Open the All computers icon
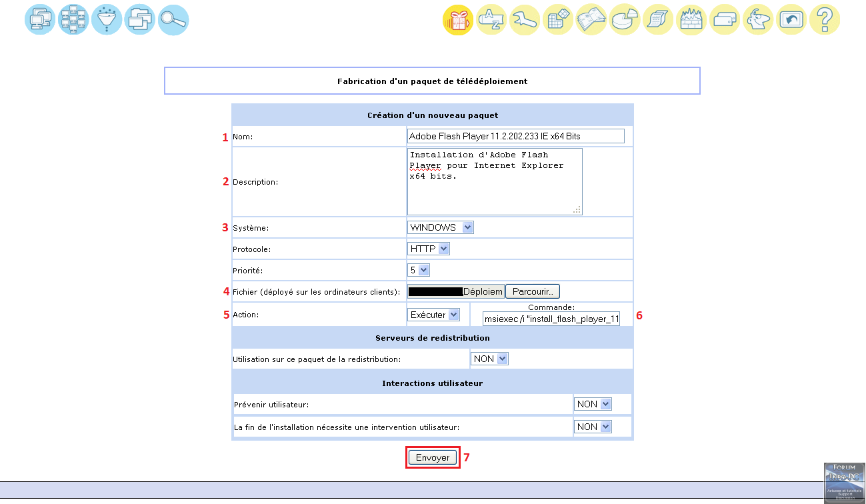 pos(40,20)
